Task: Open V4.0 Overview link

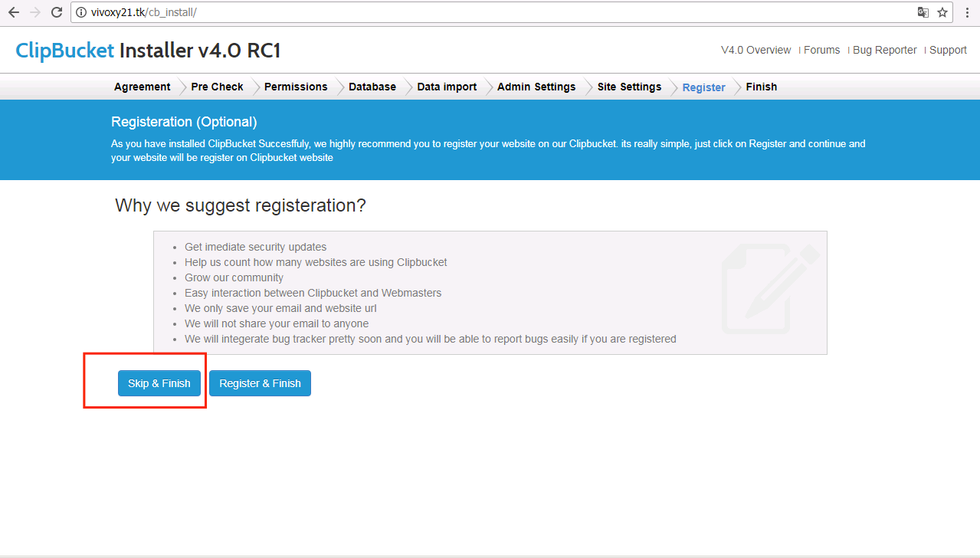Action: (x=755, y=50)
